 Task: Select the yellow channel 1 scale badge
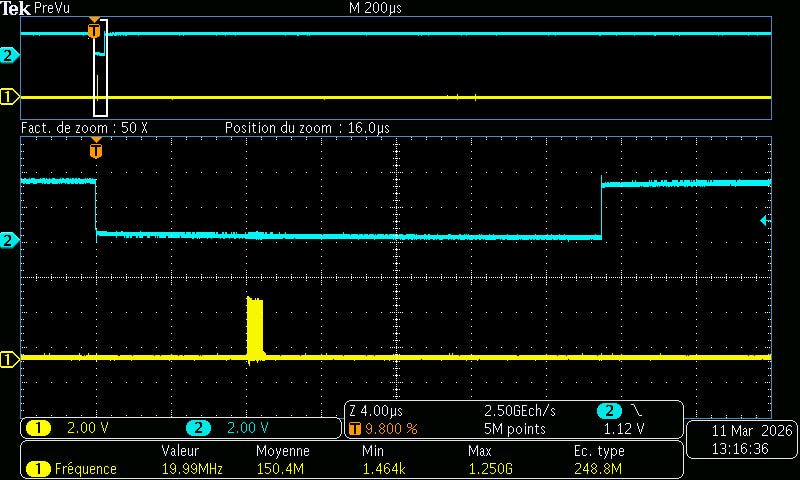(38, 429)
